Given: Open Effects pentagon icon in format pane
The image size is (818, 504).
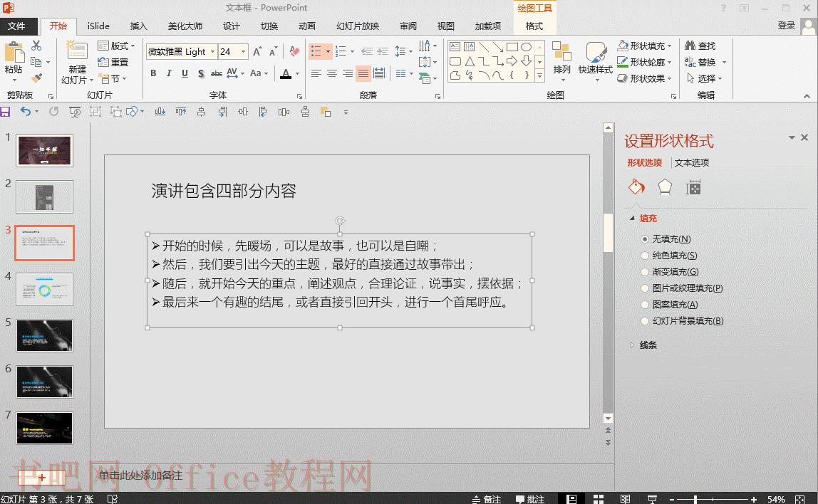Looking at the screenshot, I should point(665,187).
